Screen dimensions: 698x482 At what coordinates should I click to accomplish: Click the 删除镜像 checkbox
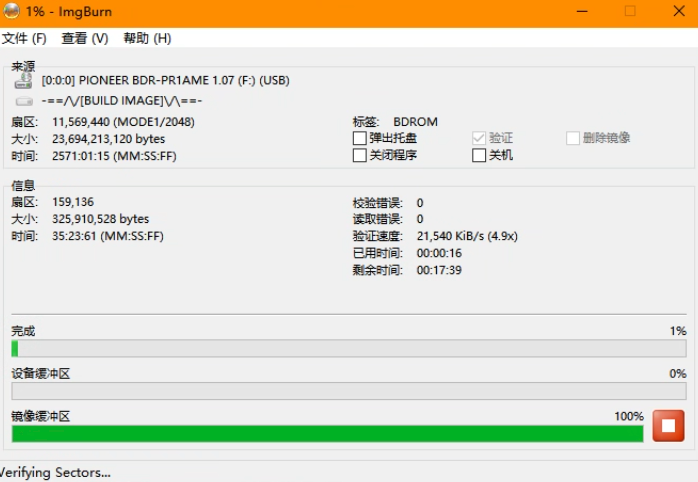pyautogui.click(x=573, y=138)
